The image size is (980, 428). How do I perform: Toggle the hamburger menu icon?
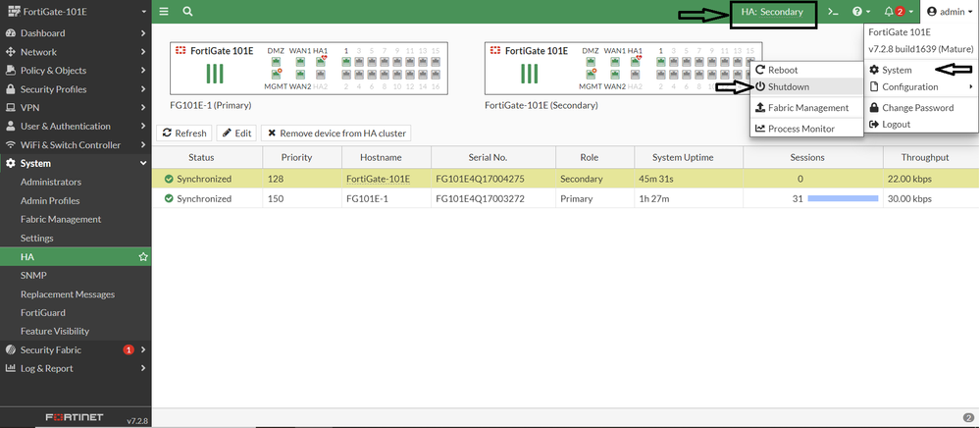164,11
